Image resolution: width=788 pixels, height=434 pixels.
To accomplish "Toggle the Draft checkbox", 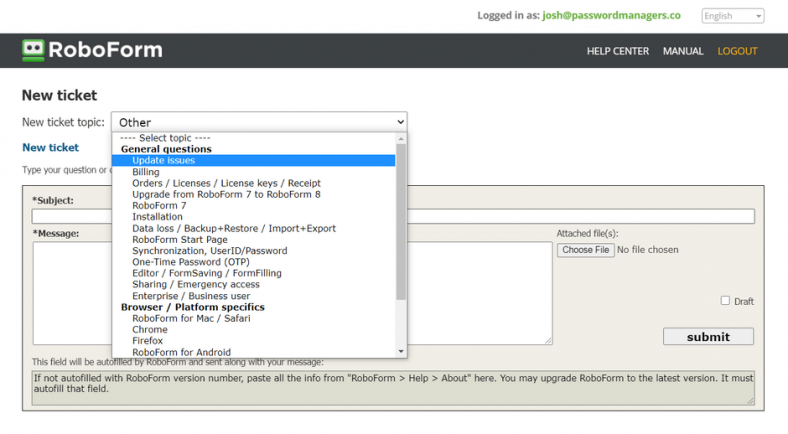I will (725, 301).
